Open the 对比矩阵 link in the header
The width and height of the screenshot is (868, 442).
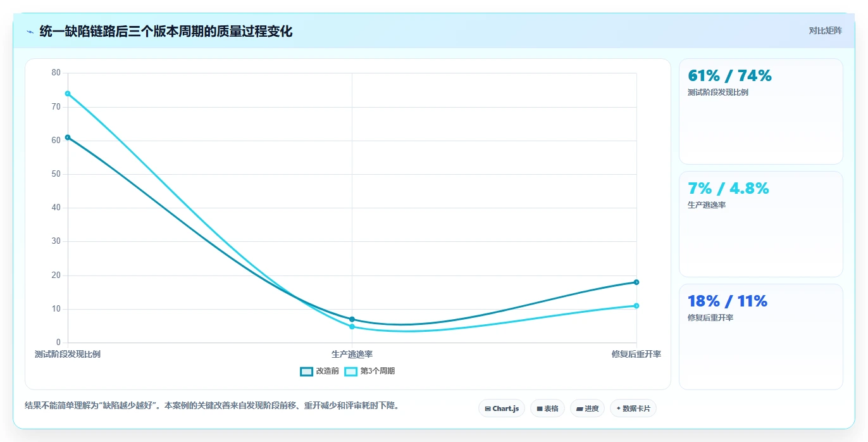coord(825,31)
